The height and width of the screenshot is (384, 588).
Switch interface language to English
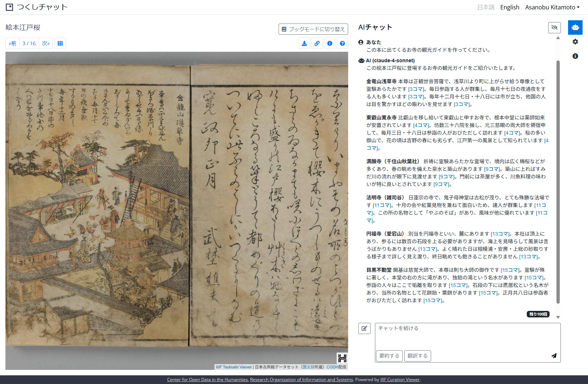click(x=509, y=7)
